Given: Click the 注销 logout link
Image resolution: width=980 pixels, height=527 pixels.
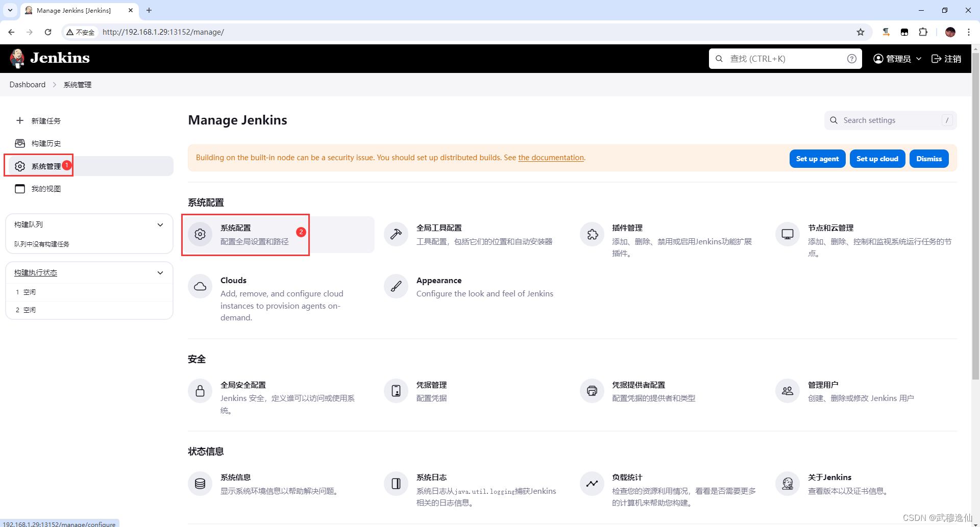Looking at the screenshot, I should (x=946, y=59).
